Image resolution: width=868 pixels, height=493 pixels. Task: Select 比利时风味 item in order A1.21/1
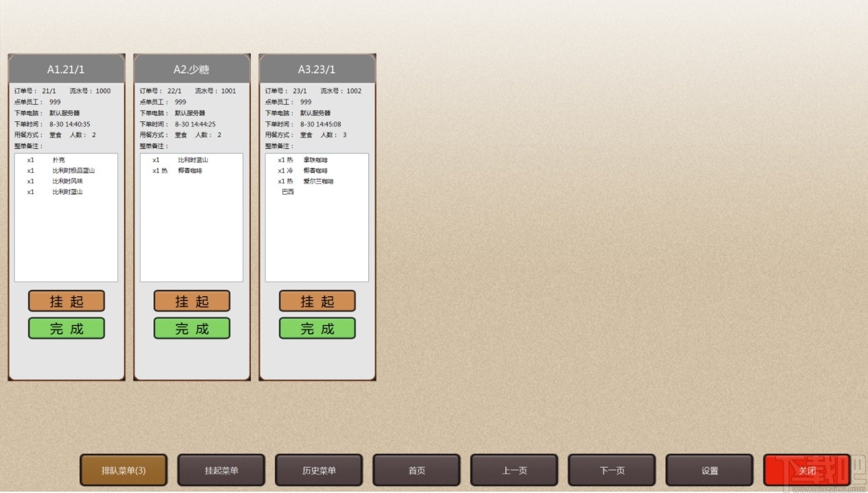pos(68,182)
